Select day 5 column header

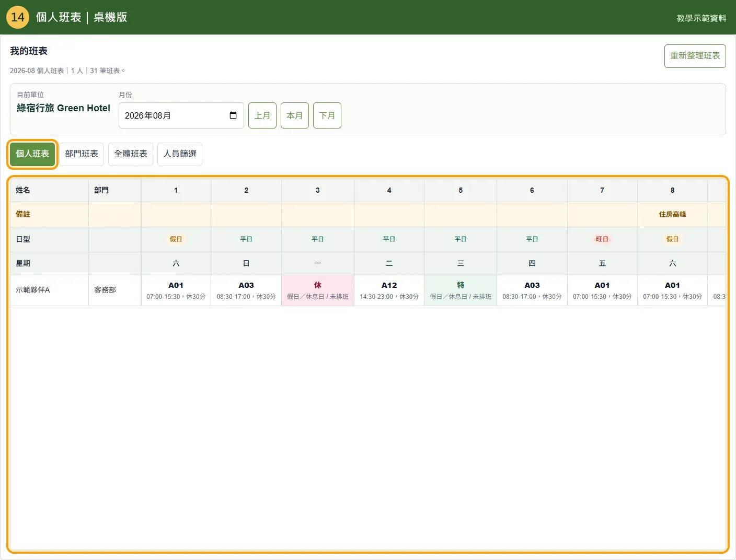[x=461, y=190]
